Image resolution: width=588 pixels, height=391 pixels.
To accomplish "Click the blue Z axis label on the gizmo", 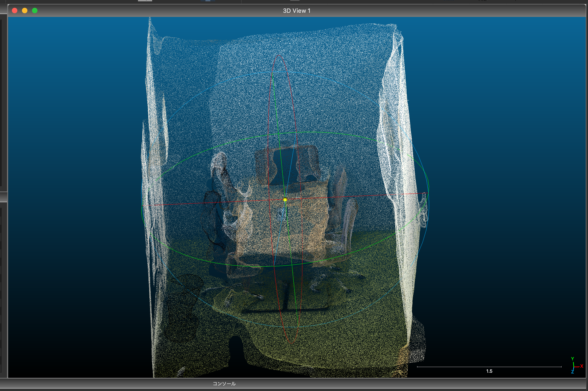I will click(x=572, y=372).
